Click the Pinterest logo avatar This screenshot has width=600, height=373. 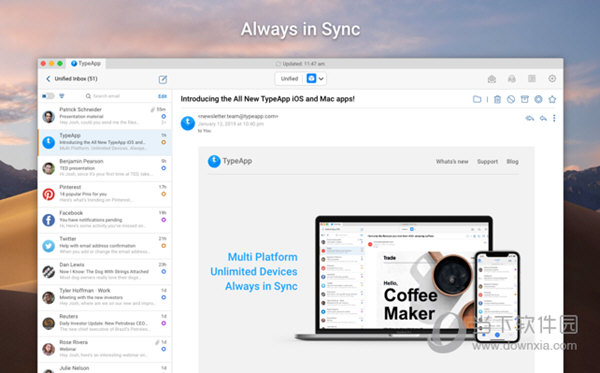click(49, 194)
